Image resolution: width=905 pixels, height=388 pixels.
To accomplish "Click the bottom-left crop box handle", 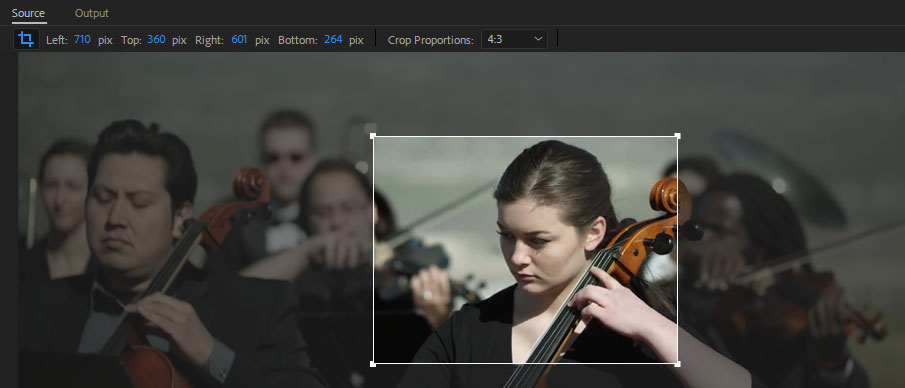I will click(x=373, y=364).
